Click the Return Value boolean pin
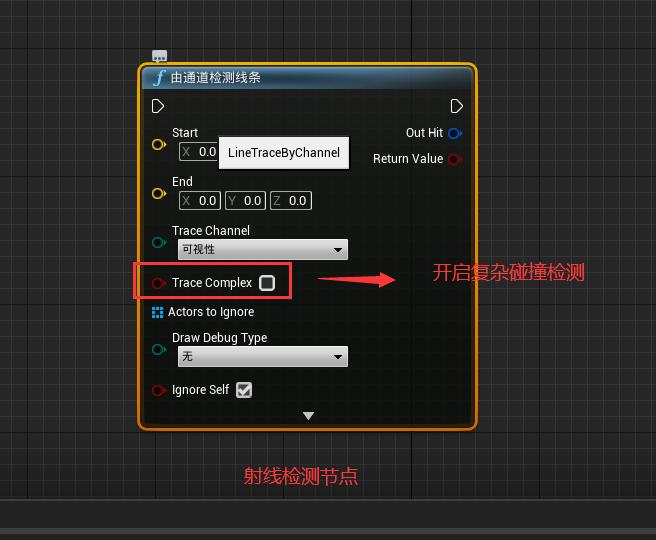 pyautogui.click(x=455, y=159)
